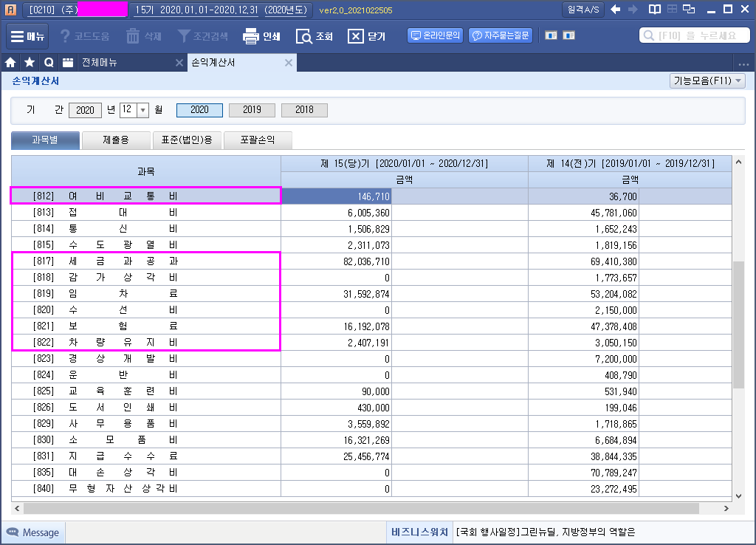
Task: Click the calendar icon in tab bar
Action: [x=68, y=62]
